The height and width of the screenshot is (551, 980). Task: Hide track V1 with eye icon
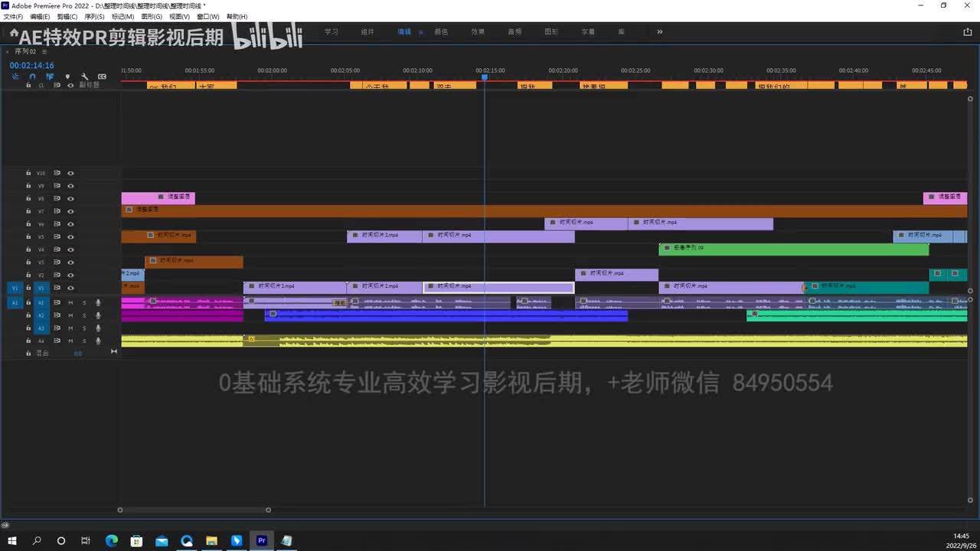pos(70,288)
